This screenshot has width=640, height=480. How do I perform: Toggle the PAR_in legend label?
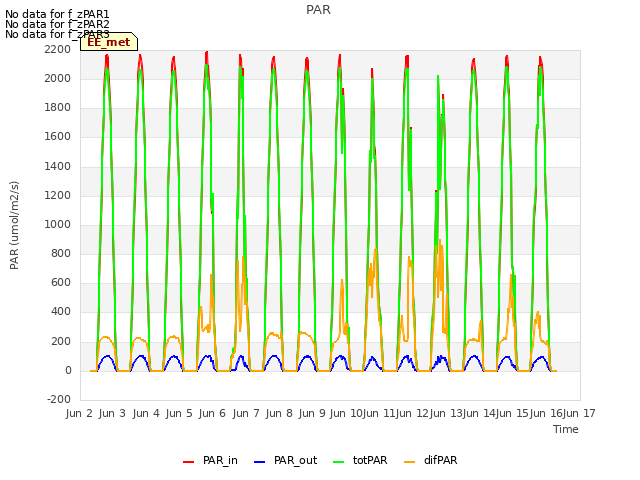(220, 460)
